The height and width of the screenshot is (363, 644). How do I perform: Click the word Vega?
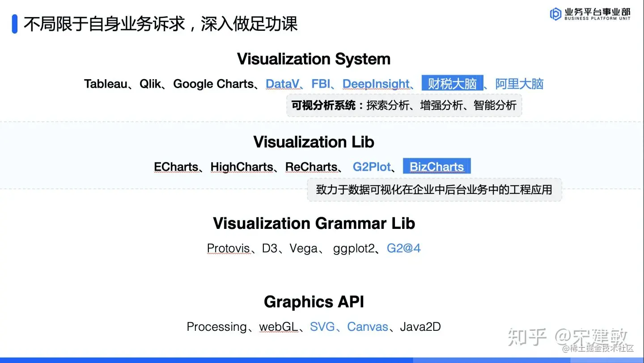pos(303,248)
